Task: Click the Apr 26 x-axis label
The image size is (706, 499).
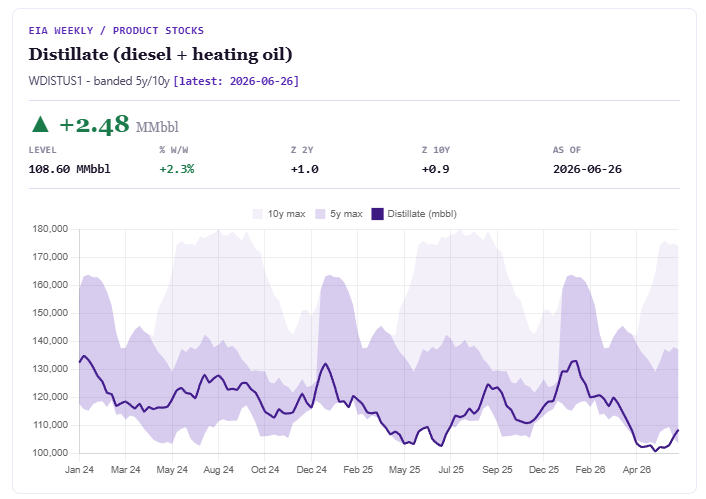Action: click(x=637, y=470)
